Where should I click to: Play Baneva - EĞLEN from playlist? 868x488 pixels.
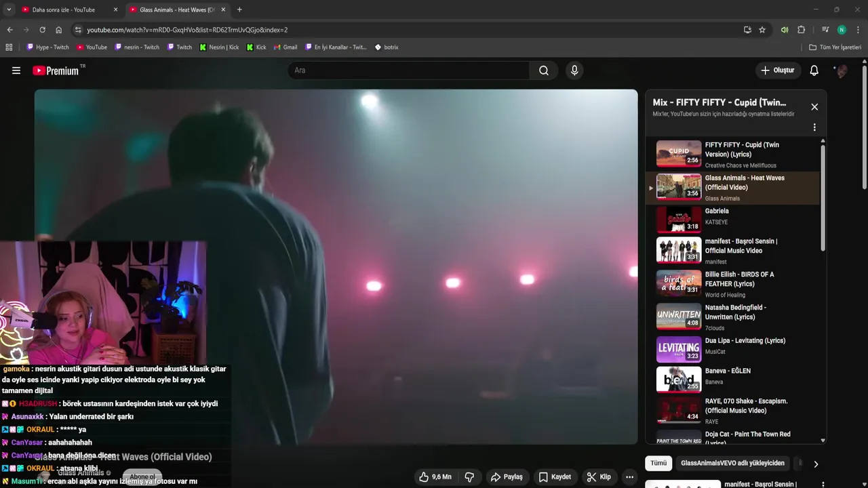tap(732, 380)
